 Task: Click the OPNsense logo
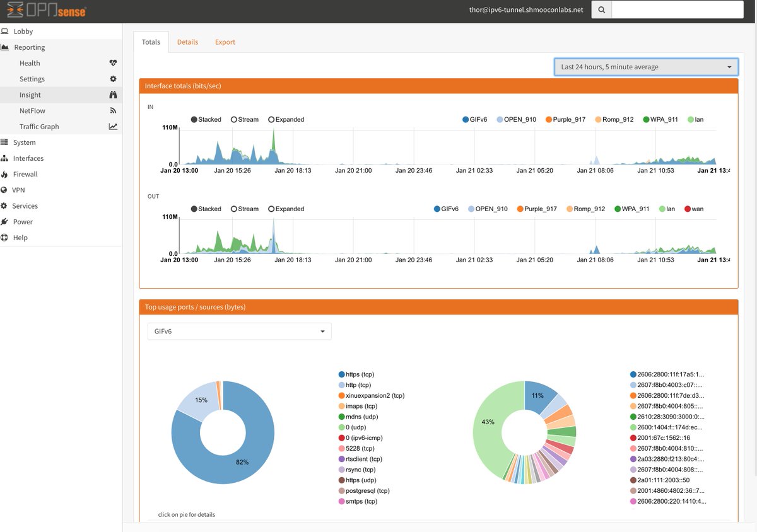pyautogui.click(x=47, y=10)
